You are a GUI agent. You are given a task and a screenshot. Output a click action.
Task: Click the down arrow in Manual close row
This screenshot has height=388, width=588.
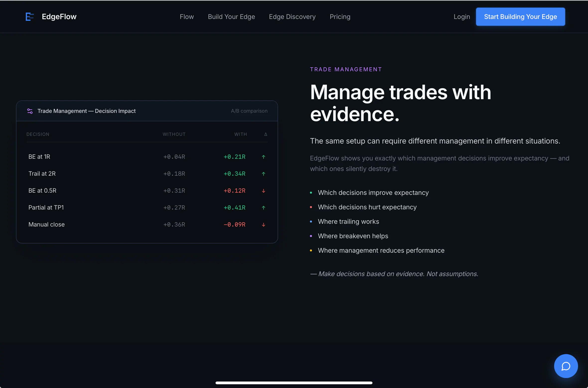click(264, 225)
